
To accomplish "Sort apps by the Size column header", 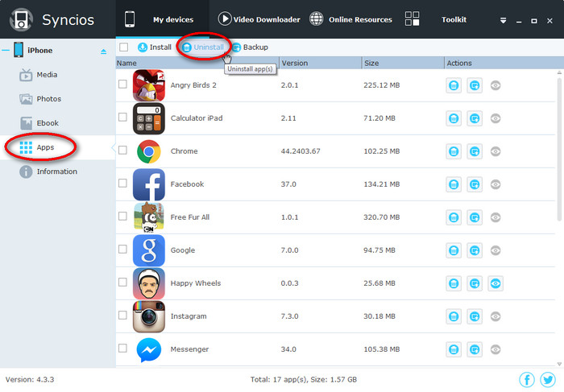I will coord(403,63).
